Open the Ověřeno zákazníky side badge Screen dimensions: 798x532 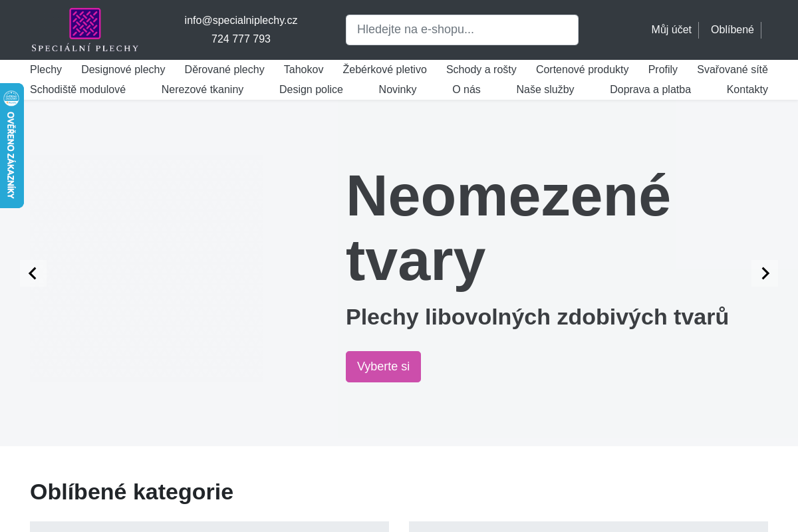[11, 146]
